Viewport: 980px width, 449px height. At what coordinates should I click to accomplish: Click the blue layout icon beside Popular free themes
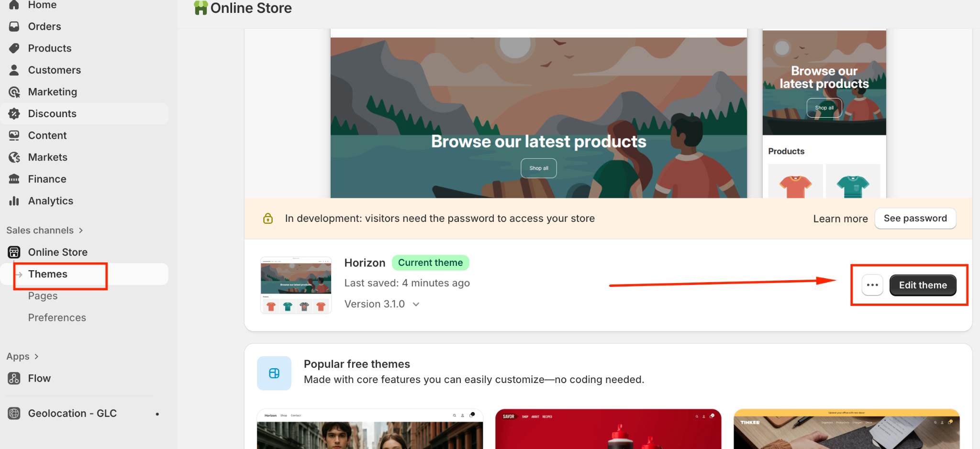274,373
